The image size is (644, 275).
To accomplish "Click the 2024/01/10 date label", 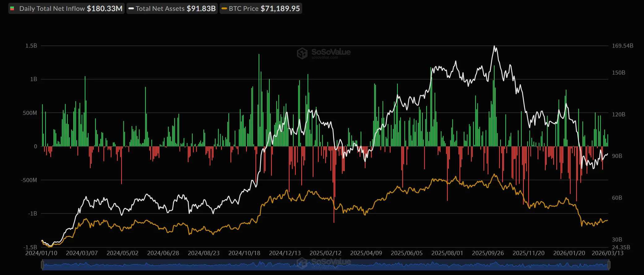I will tap(41, 253).
